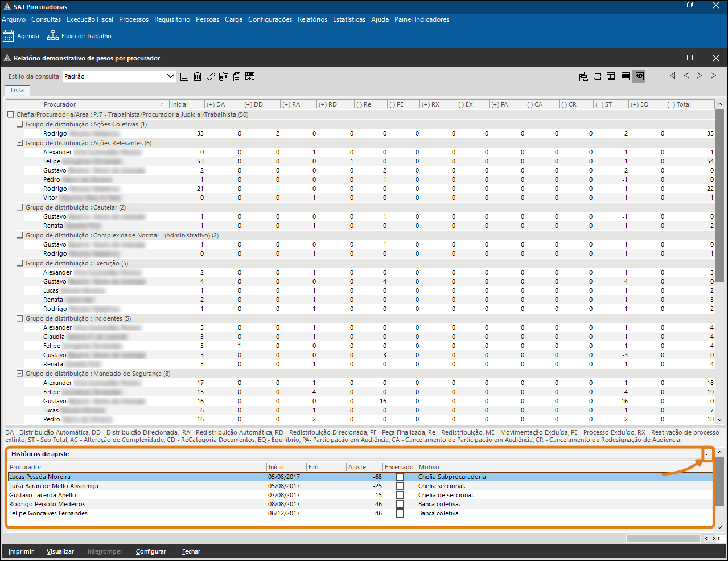Click the save query style icon

(184, 77)
